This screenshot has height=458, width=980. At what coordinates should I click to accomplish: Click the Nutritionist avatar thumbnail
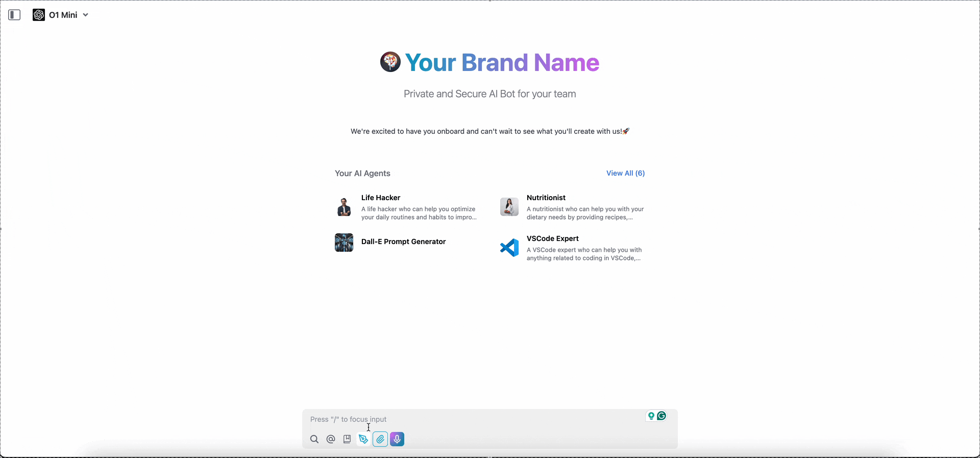point(509,207)
